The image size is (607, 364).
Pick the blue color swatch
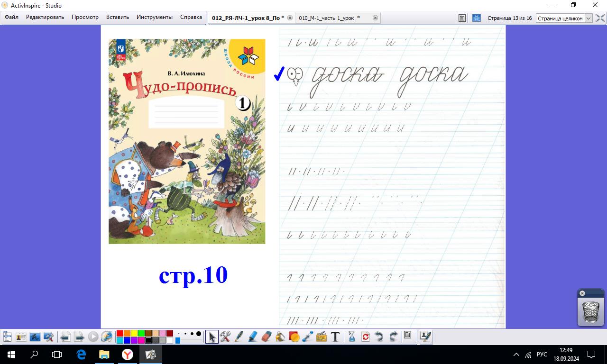click(x=127, y=340)
